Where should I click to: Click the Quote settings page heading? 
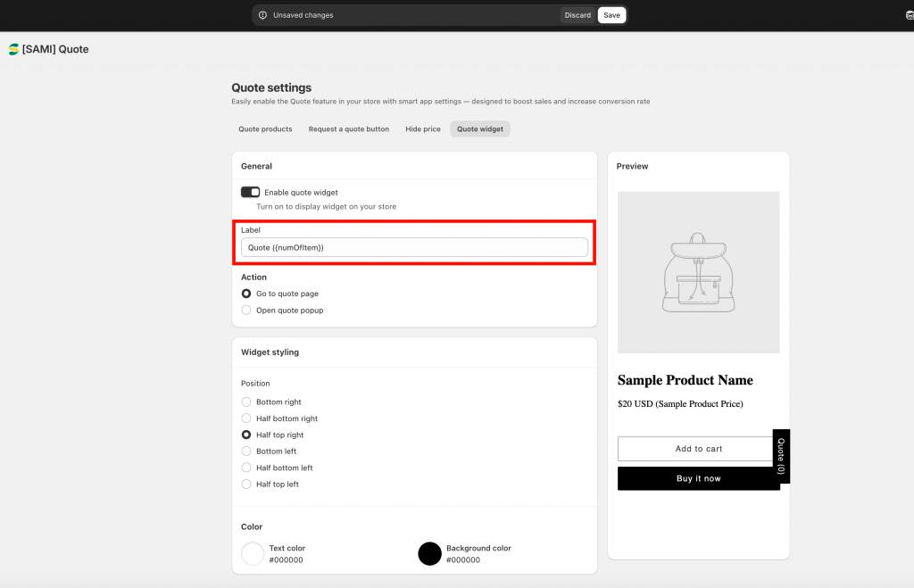[271, 88]
